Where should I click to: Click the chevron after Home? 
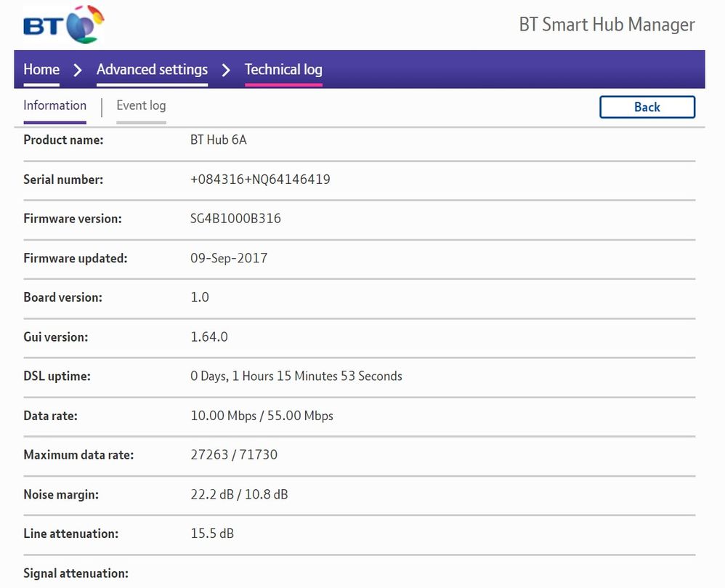78,71
